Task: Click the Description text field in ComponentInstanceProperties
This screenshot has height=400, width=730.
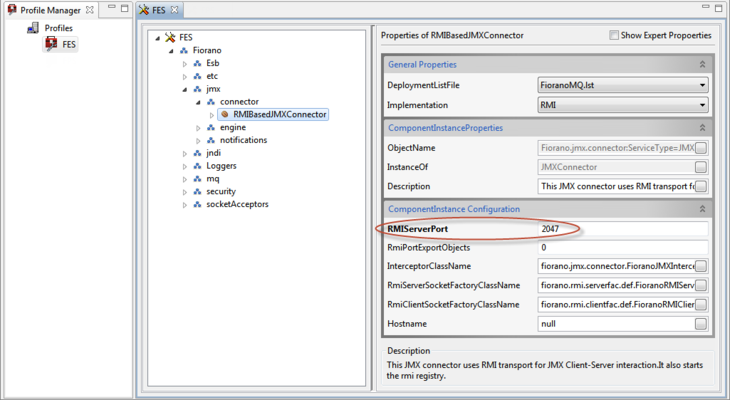Action: (616, 186)
